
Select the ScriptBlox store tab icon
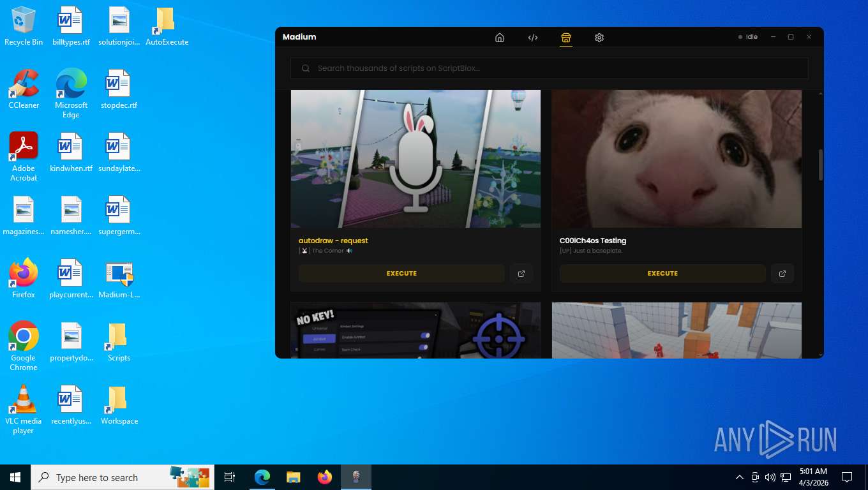pos(566,38)
